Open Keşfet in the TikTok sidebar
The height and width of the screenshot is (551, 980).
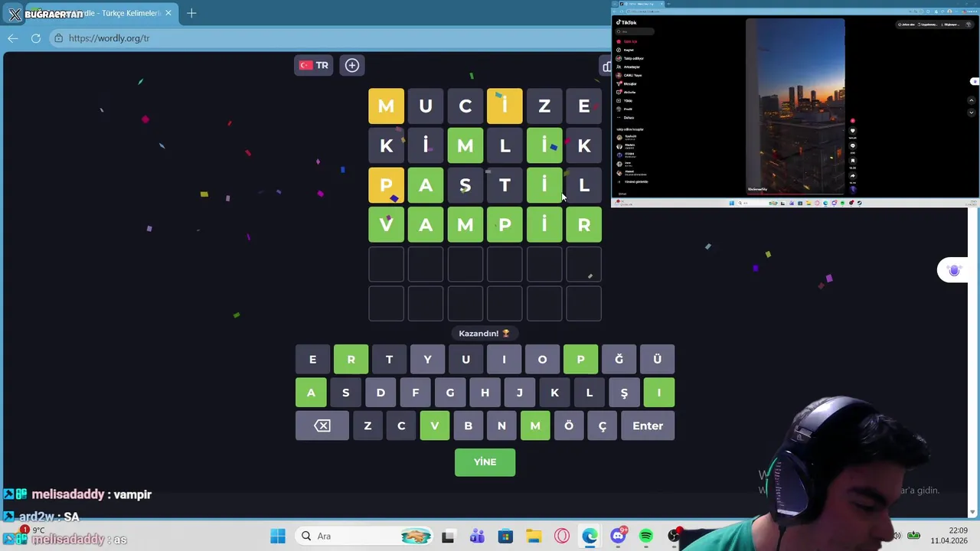point(625,50)
